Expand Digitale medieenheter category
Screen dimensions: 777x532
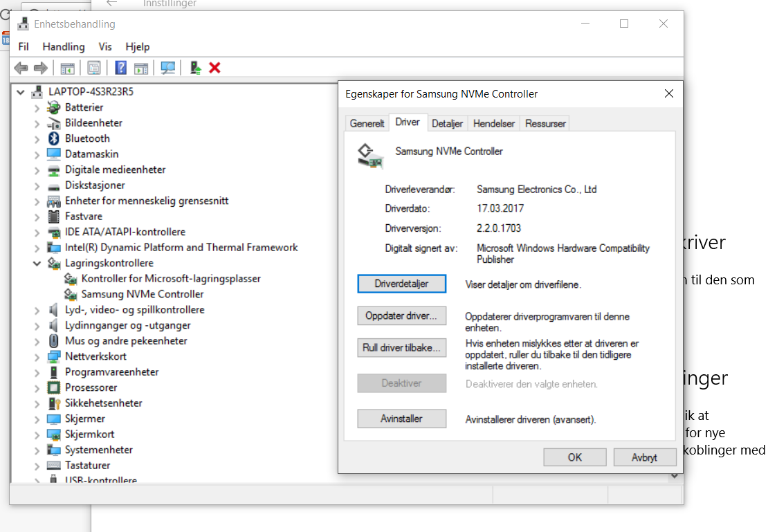(x=37, y=170)
